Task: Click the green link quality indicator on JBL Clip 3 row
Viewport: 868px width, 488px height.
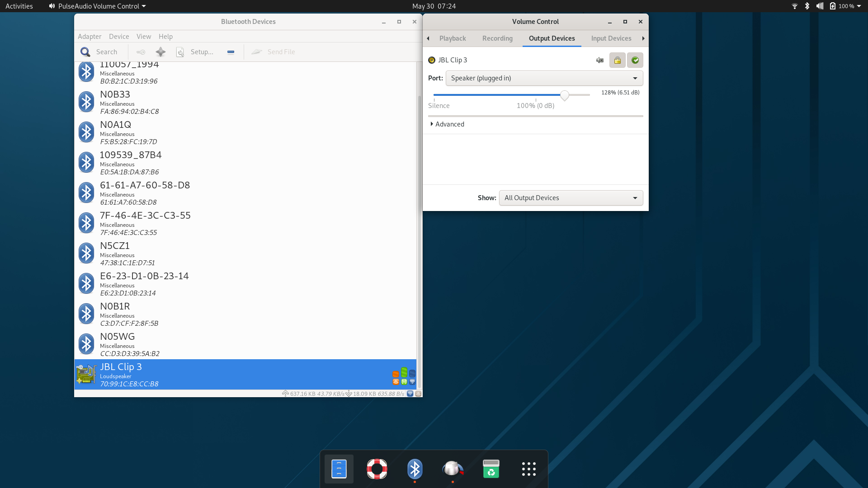Action: coord(404,376)
